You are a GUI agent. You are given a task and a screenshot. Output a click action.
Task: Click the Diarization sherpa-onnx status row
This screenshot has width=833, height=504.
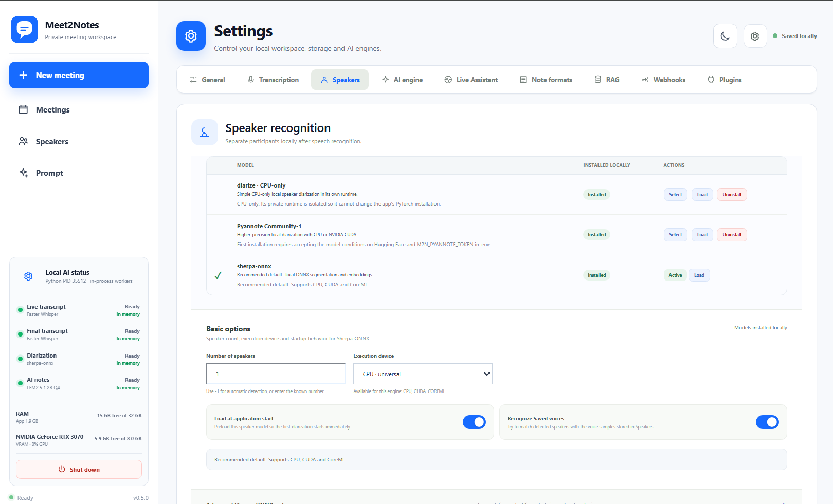click(79, 359)
